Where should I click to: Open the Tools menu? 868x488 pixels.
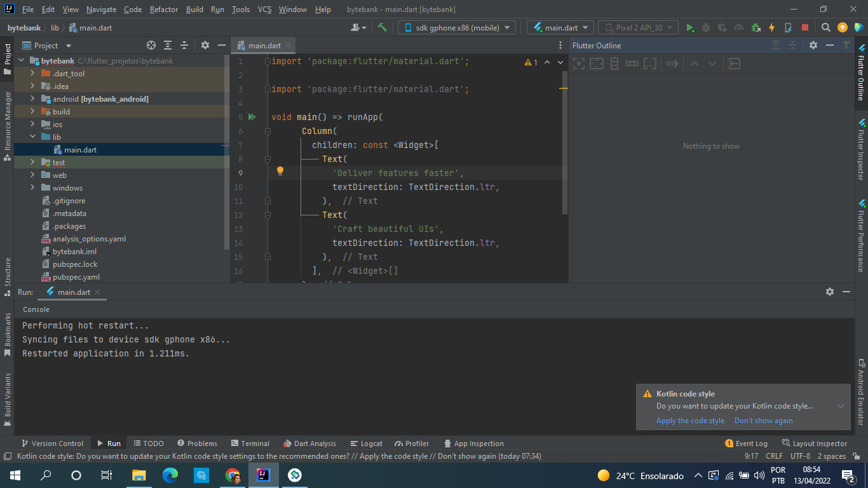(x=241, y=10)
